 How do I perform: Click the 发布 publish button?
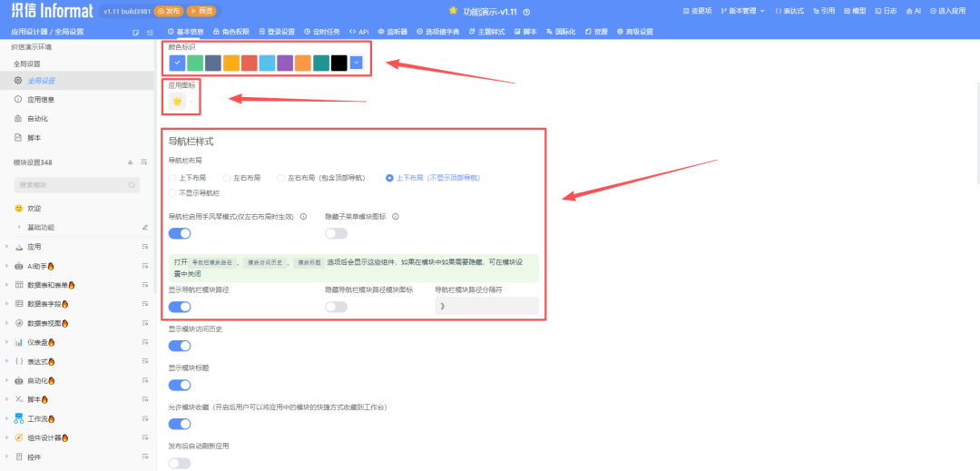tap(168, 11)
